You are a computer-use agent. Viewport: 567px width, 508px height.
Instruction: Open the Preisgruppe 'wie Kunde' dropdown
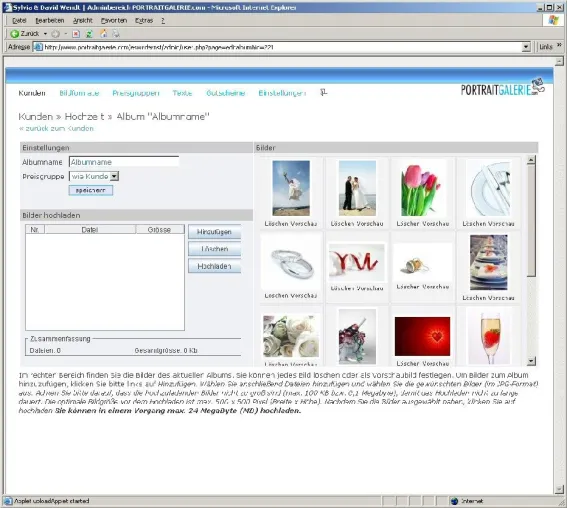(94, 176)
